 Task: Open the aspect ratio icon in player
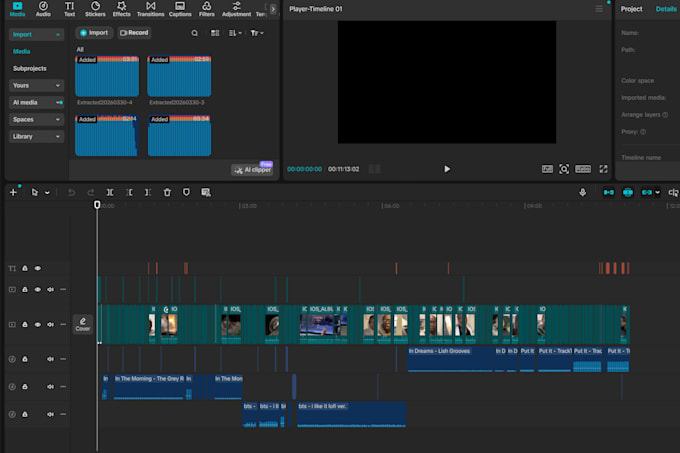coord(547,169)
